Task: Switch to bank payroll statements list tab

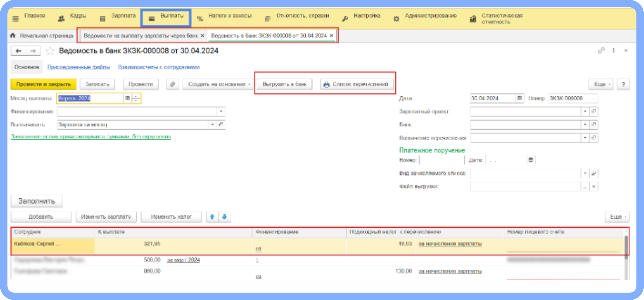Action: (141, 35)
